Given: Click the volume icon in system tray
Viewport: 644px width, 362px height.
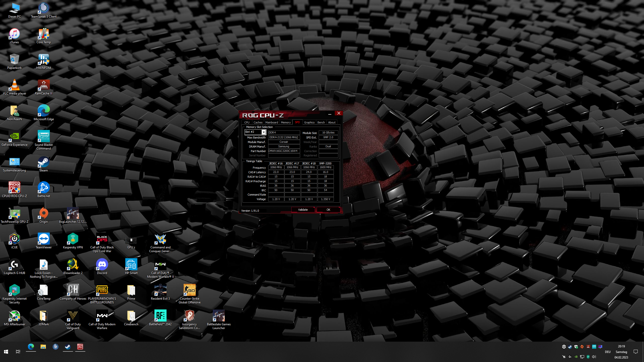Looking at the screenshot, I should [x=594, y=357].
